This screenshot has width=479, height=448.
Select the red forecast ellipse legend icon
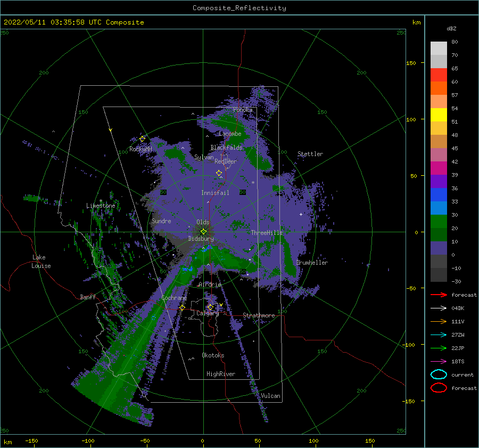tap(439, 388)
